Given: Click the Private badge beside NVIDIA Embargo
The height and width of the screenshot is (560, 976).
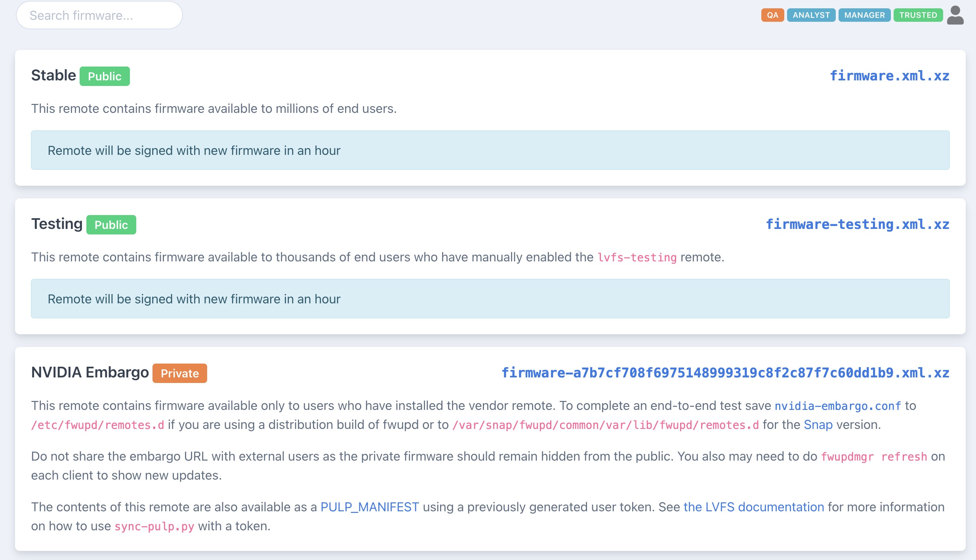Looking at the screenshot, I should [179, 373].
